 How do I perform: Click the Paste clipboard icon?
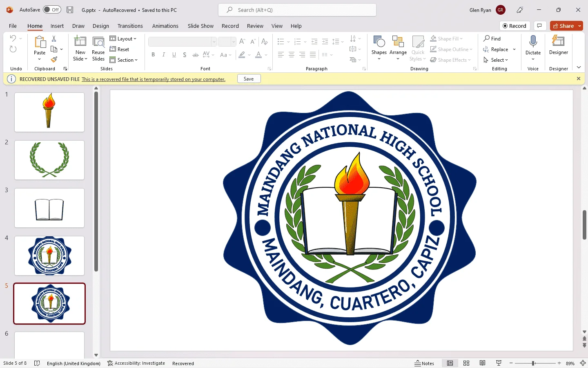(40, 42)
